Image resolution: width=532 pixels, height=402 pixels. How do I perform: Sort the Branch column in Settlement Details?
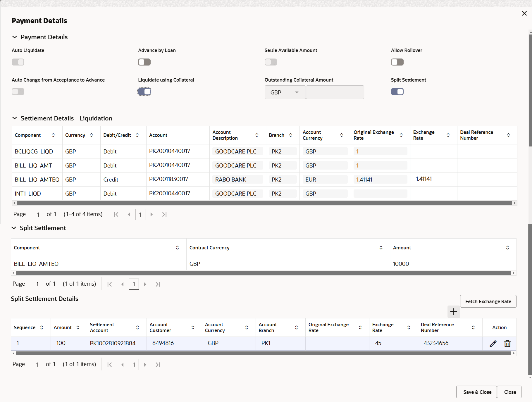click(x=291, y=135)
